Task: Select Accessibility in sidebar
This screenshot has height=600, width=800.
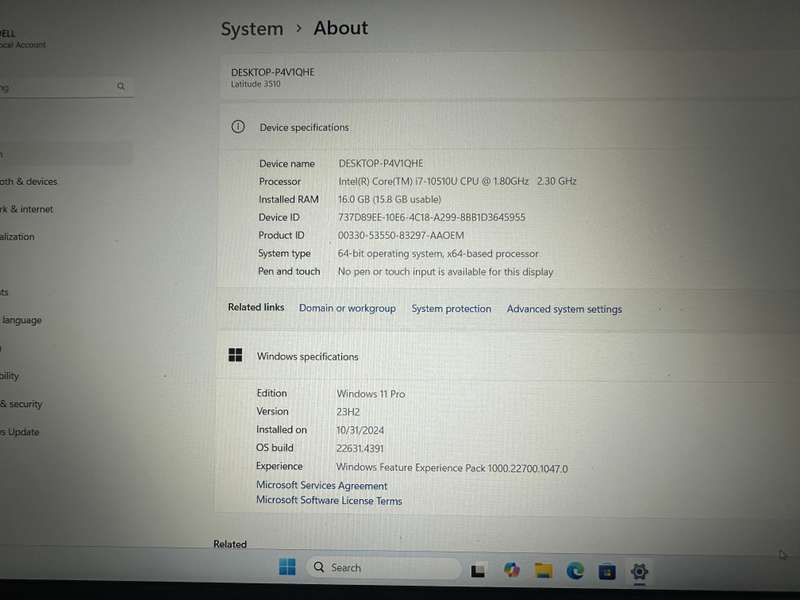Action: tap(10, 376)
